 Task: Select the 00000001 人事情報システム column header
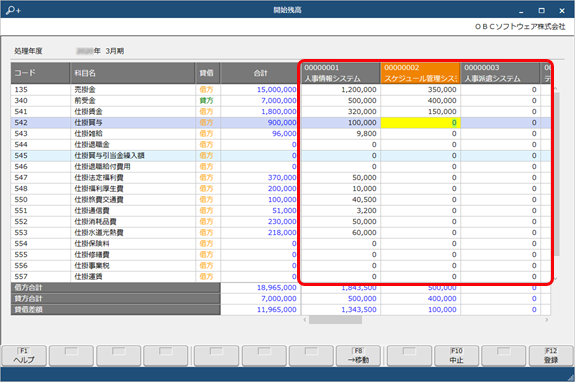pyautogui.click(x=341, y=73)
